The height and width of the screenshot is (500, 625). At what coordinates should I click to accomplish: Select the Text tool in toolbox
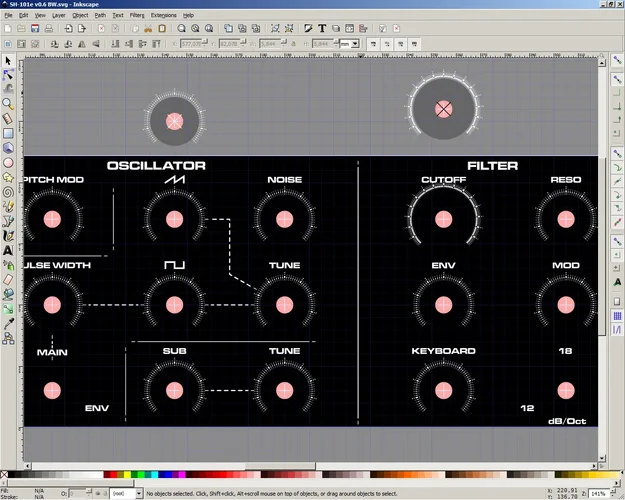(x=8, y=250)
